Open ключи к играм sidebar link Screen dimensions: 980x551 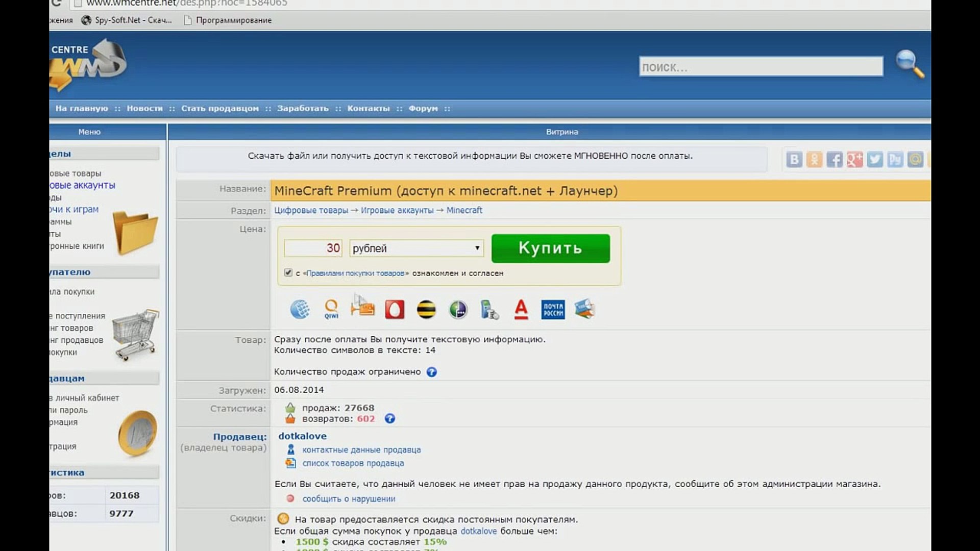click(74, 209)
